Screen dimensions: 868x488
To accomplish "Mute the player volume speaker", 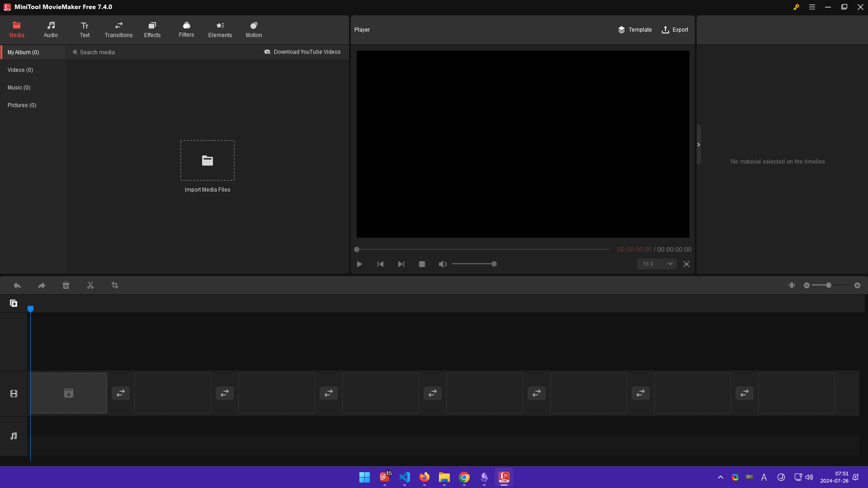I will point(443,264).
